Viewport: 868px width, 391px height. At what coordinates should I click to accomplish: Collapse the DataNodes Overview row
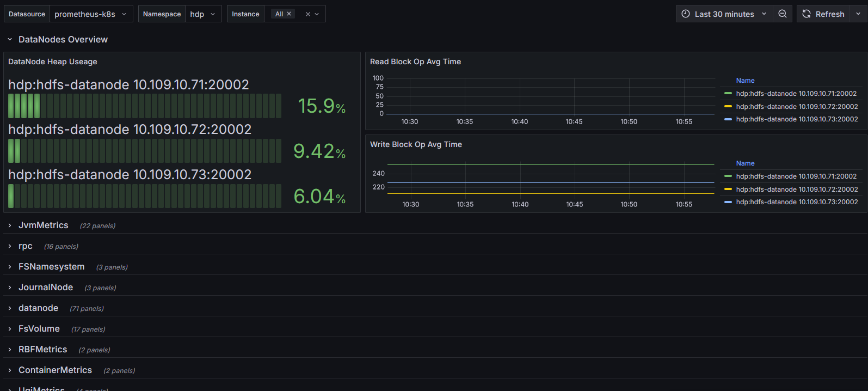click(10, 40)
